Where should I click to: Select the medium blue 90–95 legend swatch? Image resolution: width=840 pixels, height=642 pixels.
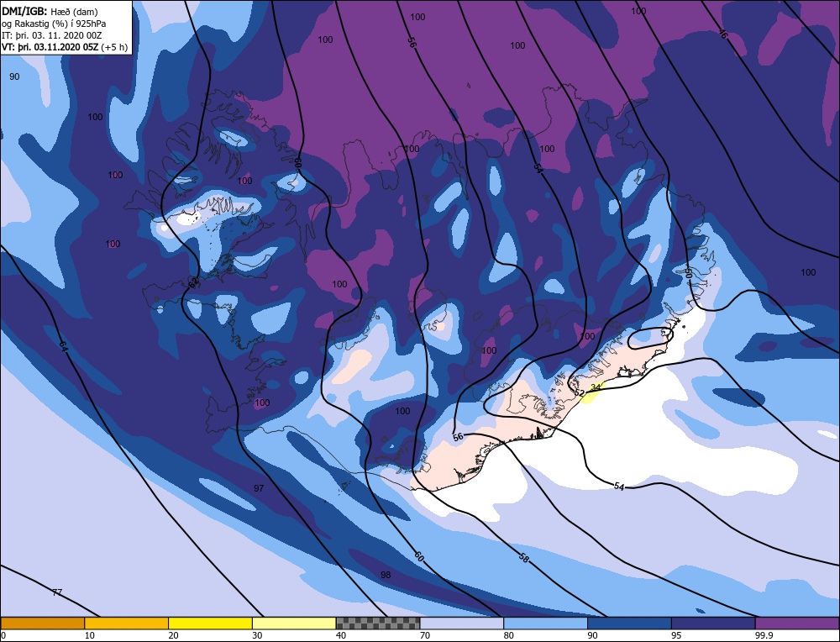click(629, 623)
